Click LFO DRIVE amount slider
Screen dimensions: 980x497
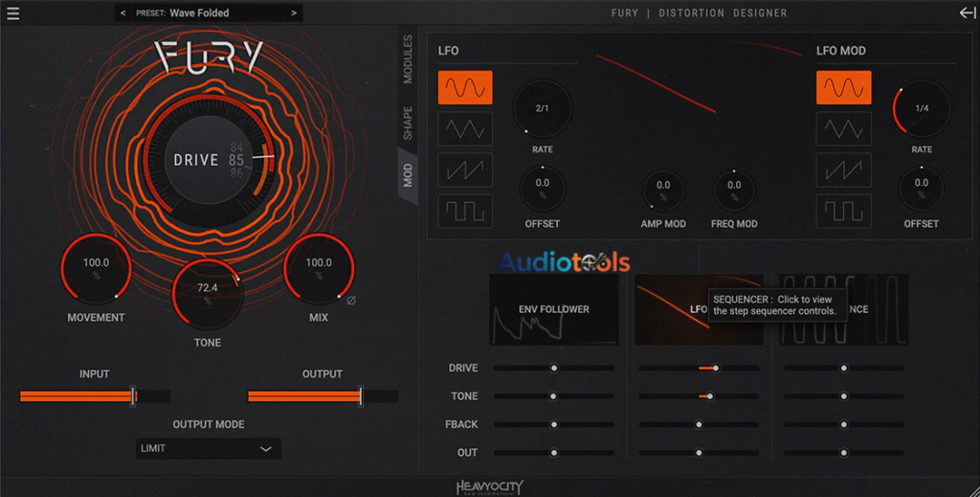(x=699, y=369)
